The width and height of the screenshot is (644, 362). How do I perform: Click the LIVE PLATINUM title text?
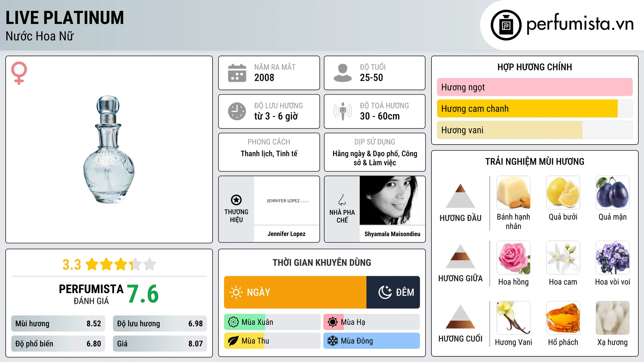[x=65, y=18]
